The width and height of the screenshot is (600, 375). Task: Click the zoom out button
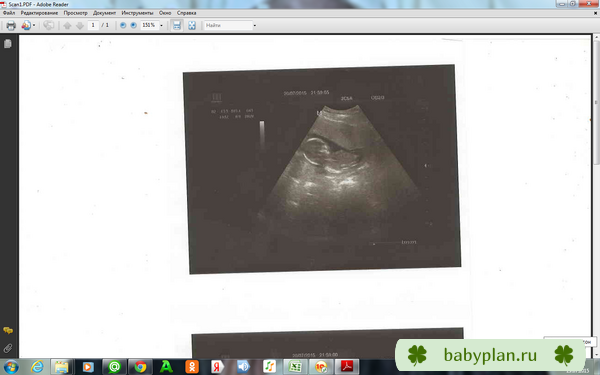pos(123,25)
